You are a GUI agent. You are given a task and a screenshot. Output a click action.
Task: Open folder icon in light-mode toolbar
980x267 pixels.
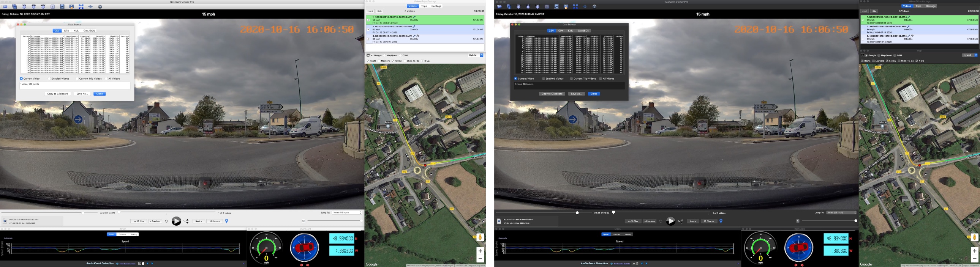5,7
